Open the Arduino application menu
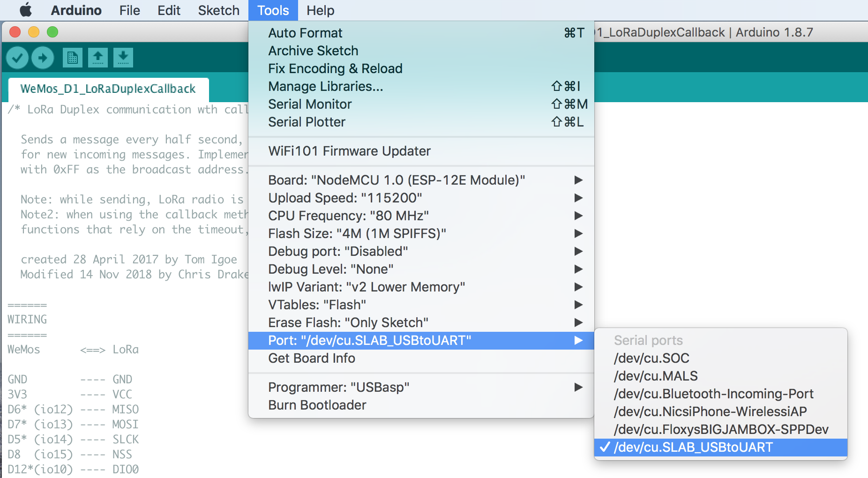 76,10
